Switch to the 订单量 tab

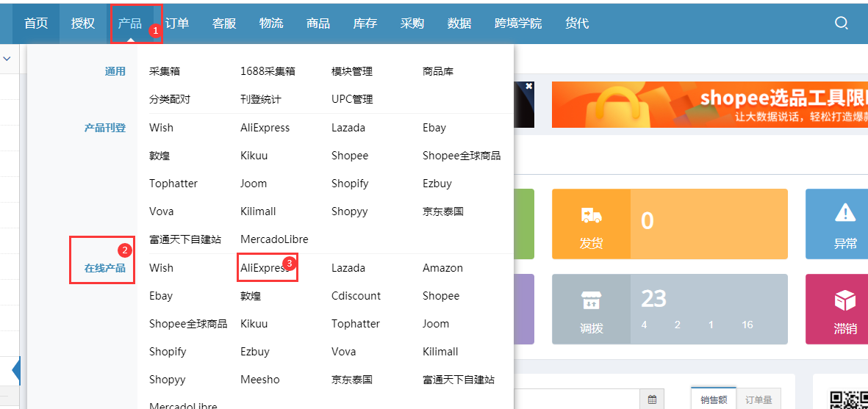758,399
